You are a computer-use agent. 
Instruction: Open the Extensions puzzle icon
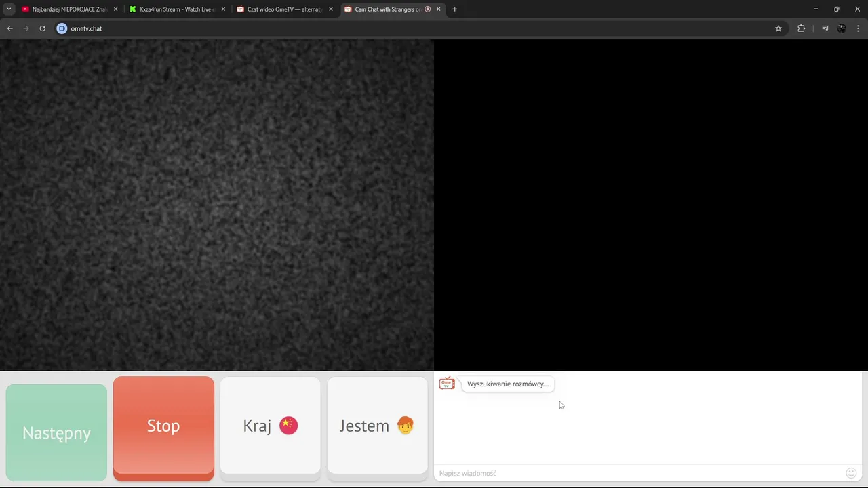tap(802, 28)
